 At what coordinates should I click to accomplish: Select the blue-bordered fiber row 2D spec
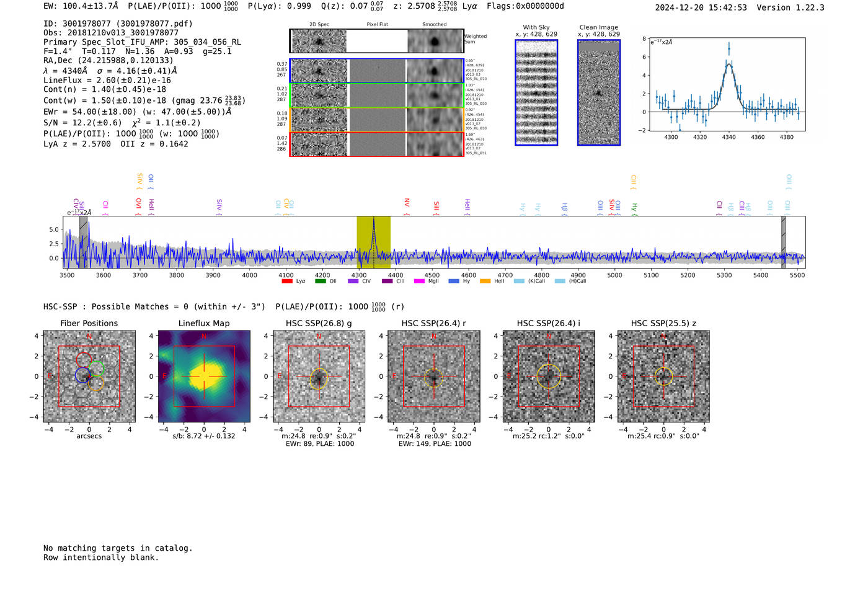click(319, 71)
